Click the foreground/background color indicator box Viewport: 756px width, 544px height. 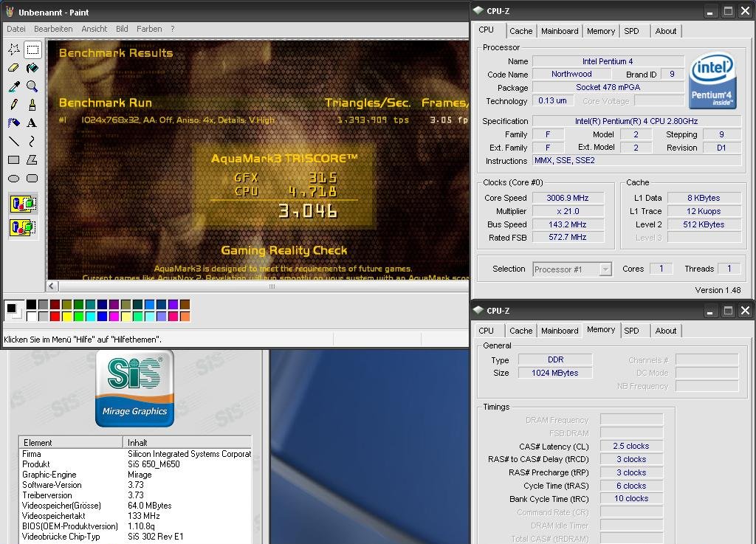(13, 310)
